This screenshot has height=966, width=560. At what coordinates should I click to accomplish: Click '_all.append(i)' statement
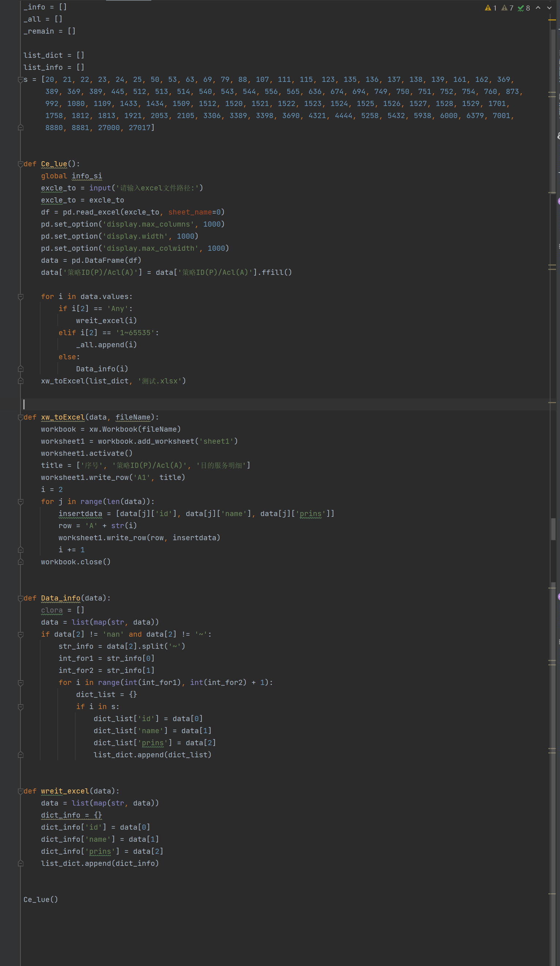point(107,345)
